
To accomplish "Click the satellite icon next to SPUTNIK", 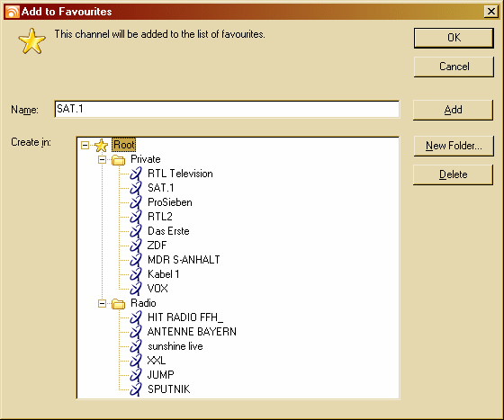I will click(136, 389).
